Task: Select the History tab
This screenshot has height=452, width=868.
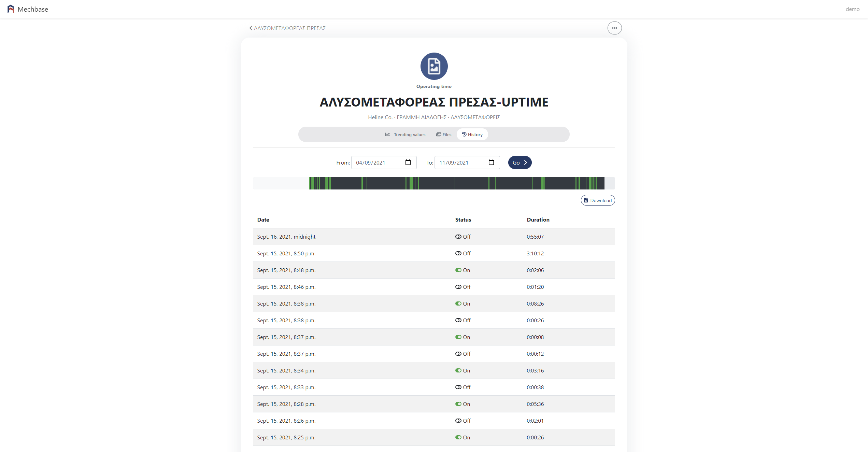Action: 472,135
